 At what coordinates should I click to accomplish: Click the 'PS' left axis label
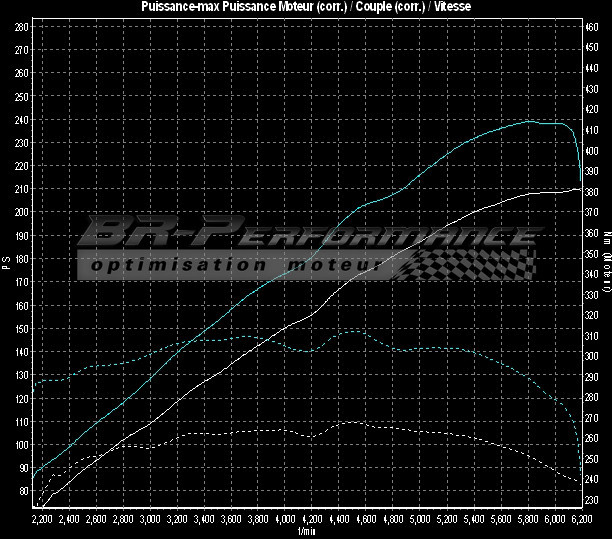click(6, 262)
